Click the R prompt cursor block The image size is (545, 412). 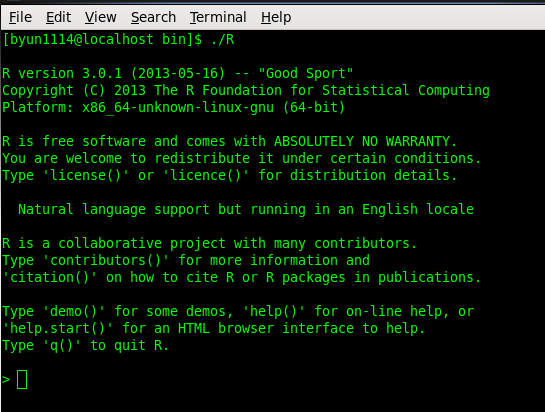(22, 379)
